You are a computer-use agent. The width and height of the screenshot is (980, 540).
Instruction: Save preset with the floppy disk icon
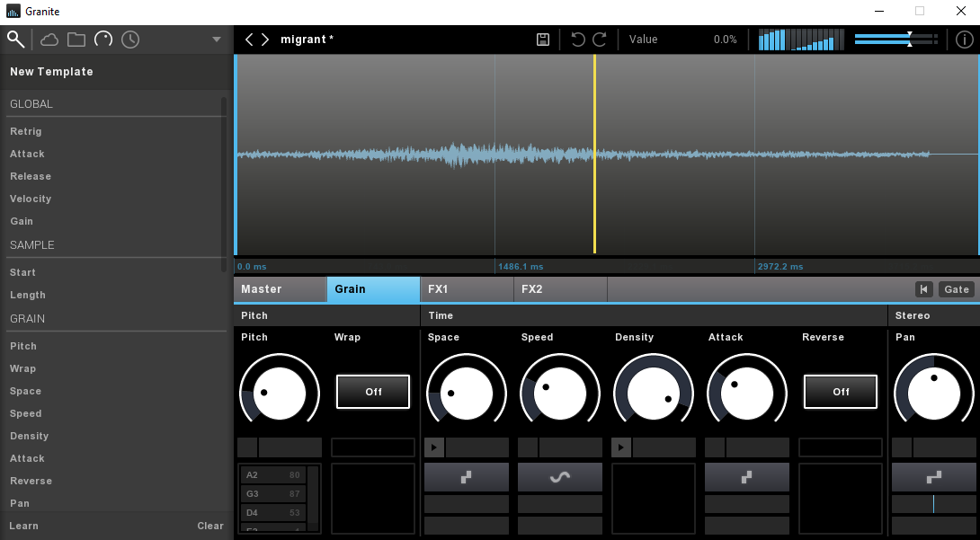[x=543, y=40]
